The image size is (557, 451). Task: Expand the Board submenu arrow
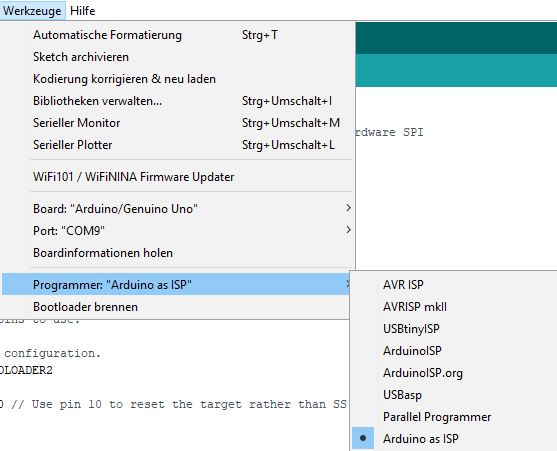click(348, 208)
